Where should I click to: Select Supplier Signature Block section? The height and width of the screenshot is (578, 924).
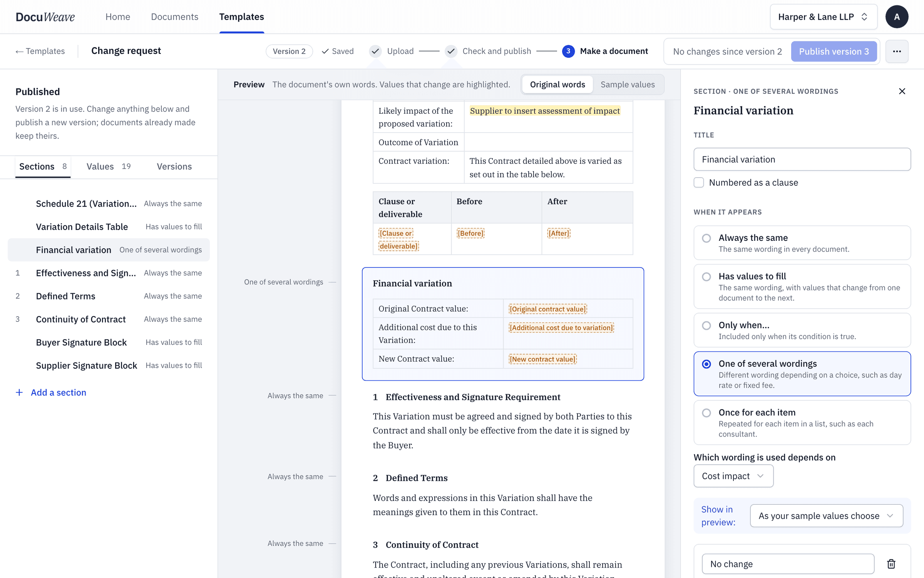click(109, 365)
